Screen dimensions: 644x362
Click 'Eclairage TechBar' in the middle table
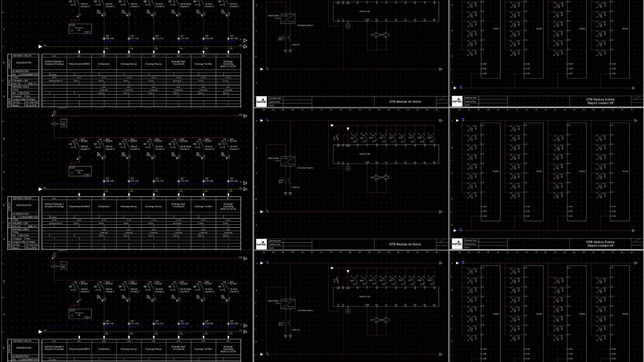point(204,206)
